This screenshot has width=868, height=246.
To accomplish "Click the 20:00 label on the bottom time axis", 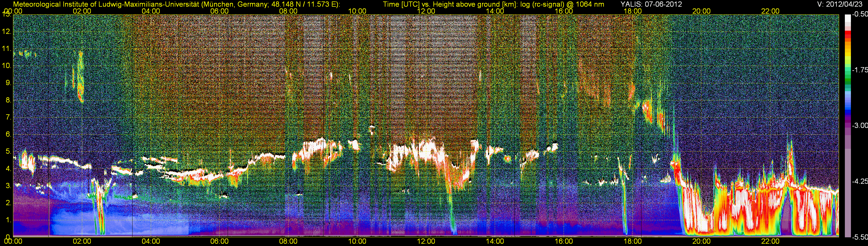I will (x=702, y=241).
